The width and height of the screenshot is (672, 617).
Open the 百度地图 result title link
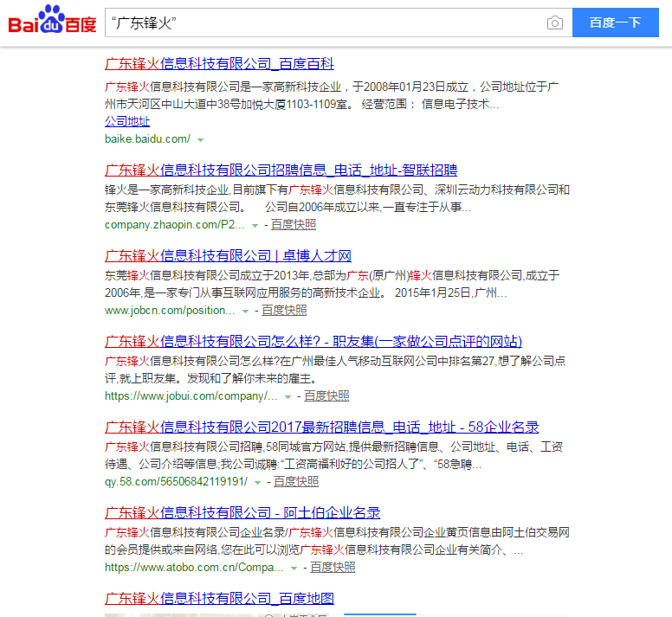[219, 598]
